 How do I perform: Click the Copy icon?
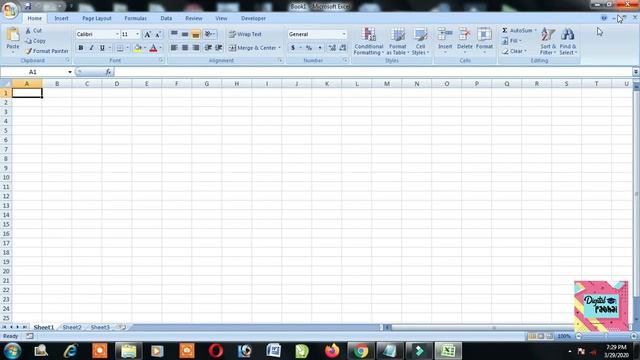pyautogui.click(x=28, y=41)
